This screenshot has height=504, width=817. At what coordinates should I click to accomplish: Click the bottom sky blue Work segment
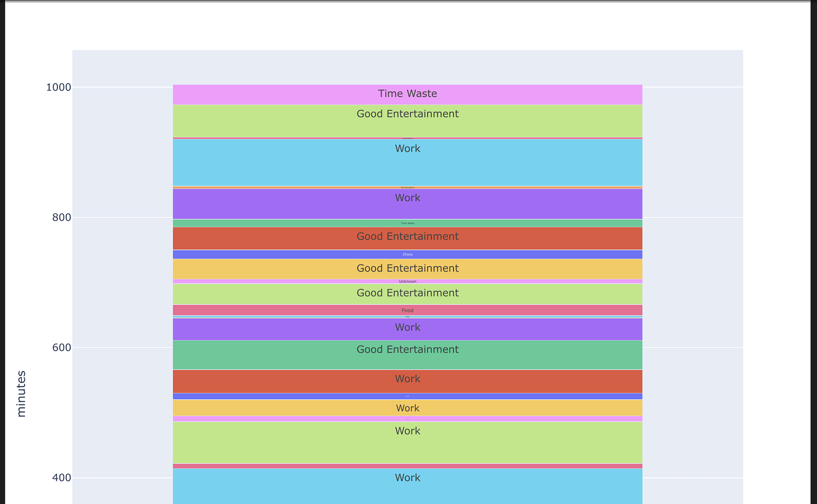coord(407,482)
